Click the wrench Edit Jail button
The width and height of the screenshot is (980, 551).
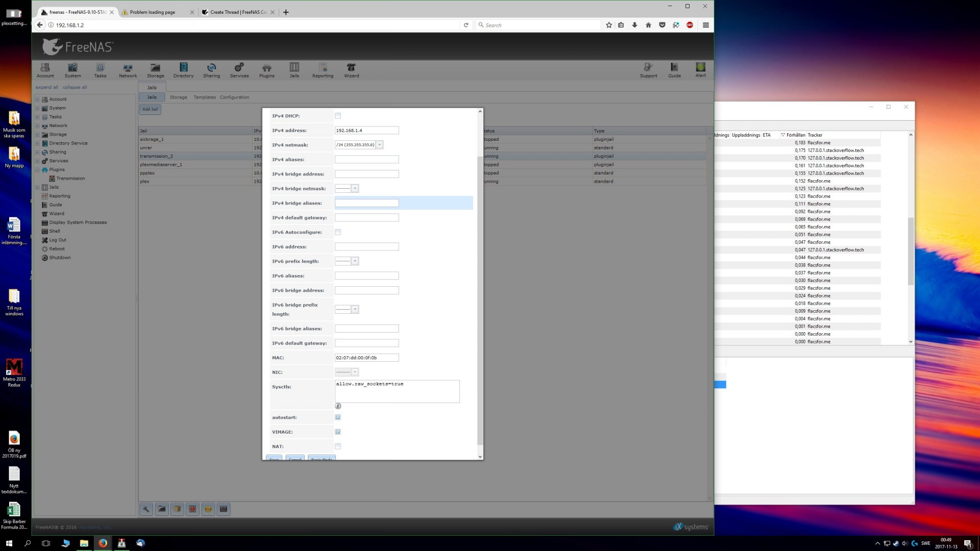tap(146, 509)
